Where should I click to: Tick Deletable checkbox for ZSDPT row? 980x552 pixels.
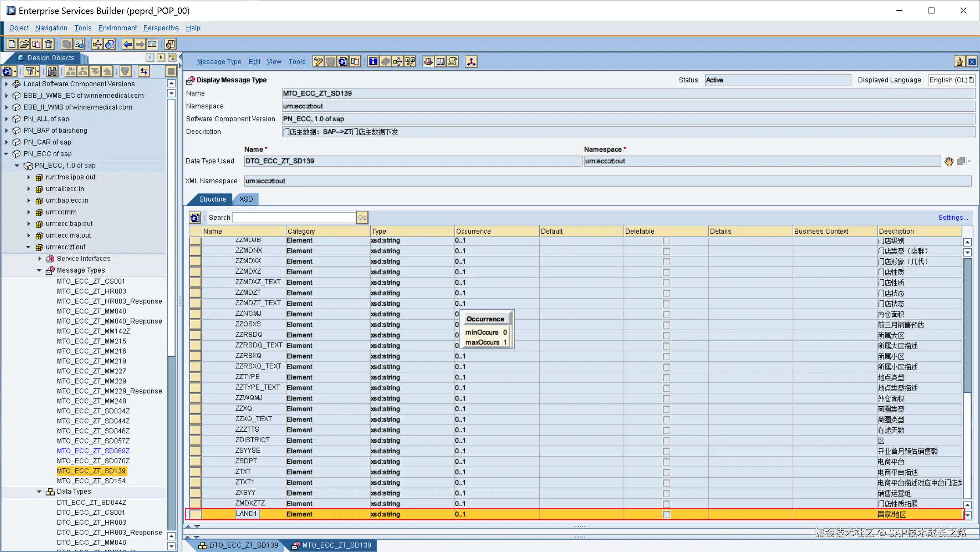(x=666, y=462)
